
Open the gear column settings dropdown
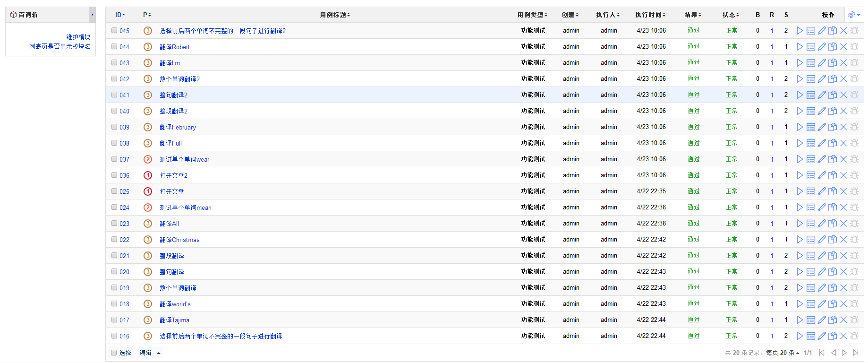pos(854,15)
